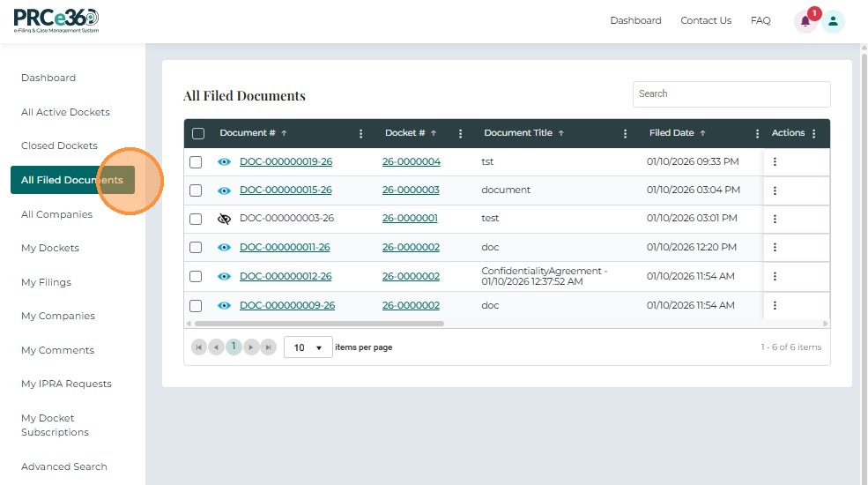Open actions menu for DOC-000000012-26 row
The height and width of the screenshot is (485, 868).
tap(775, 276)
